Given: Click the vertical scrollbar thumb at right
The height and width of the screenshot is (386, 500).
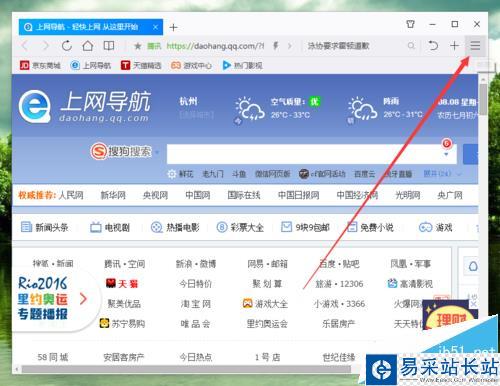Looking at the screenshot, I should pos(483,99).
